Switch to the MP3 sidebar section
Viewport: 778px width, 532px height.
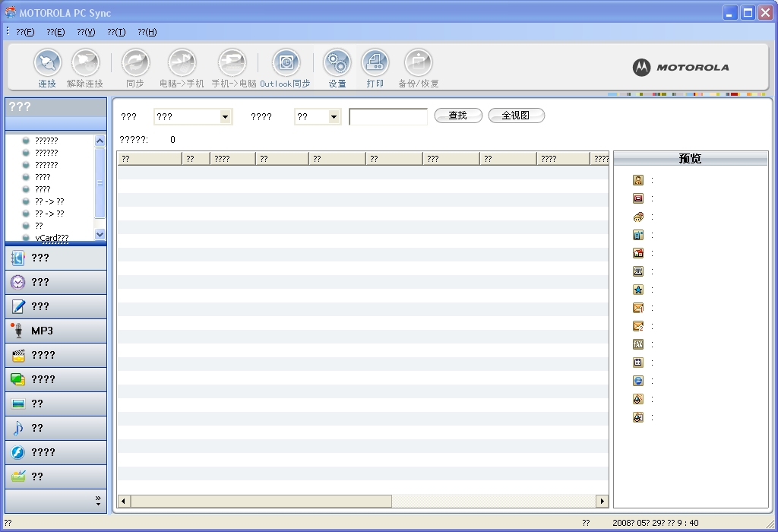55,331
